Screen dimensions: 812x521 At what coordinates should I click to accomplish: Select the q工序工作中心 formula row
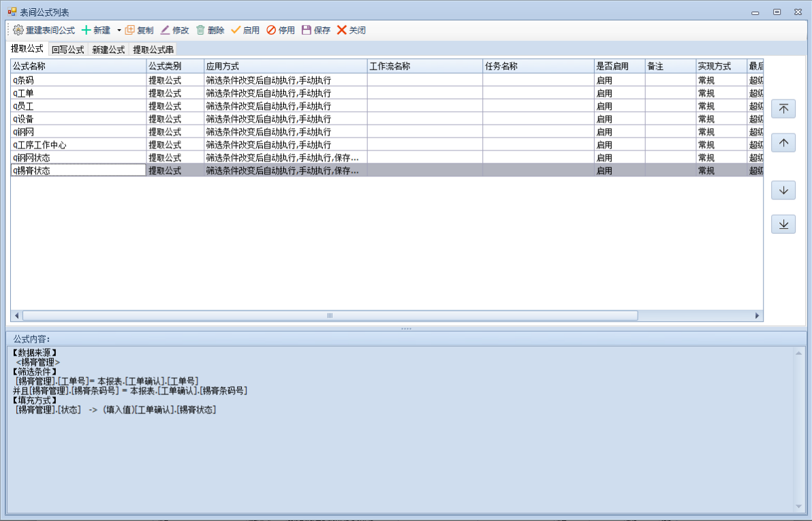click(78, 145)
